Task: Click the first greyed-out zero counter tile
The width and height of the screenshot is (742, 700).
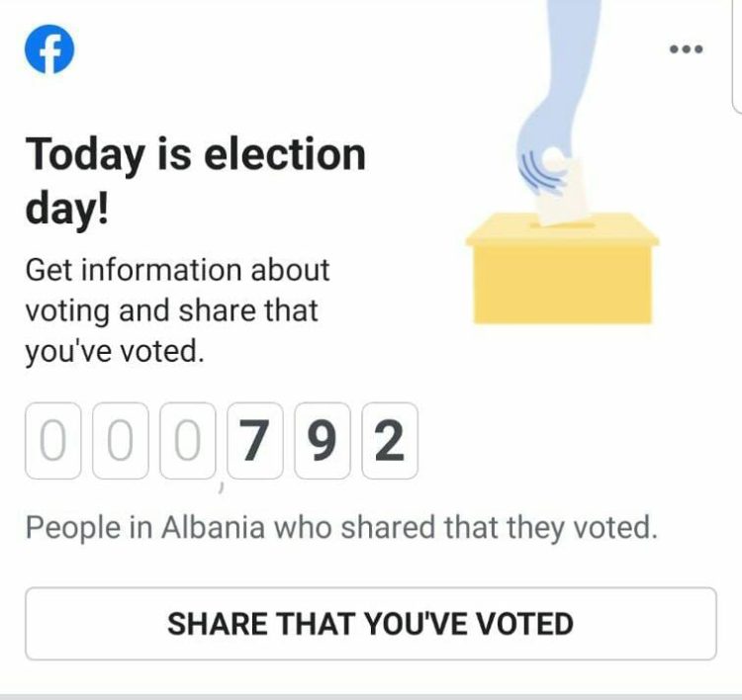Action: pos(53,441)
